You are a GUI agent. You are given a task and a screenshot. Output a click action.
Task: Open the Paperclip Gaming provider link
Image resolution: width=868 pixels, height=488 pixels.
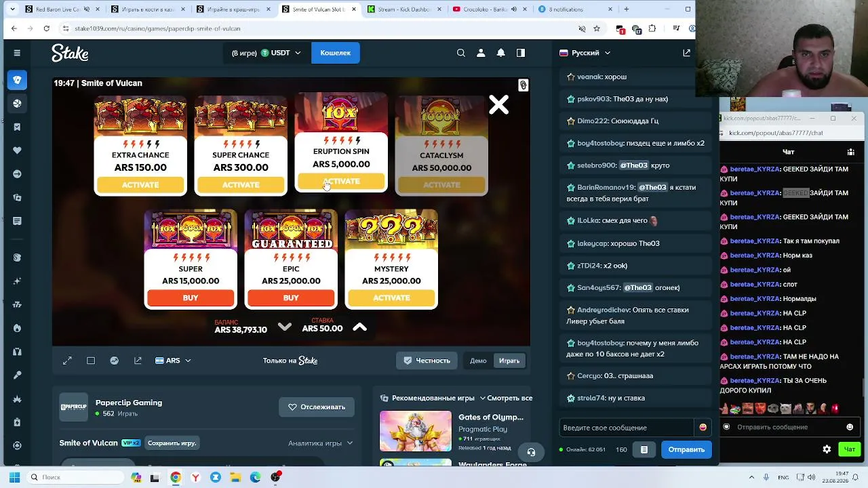129,403
